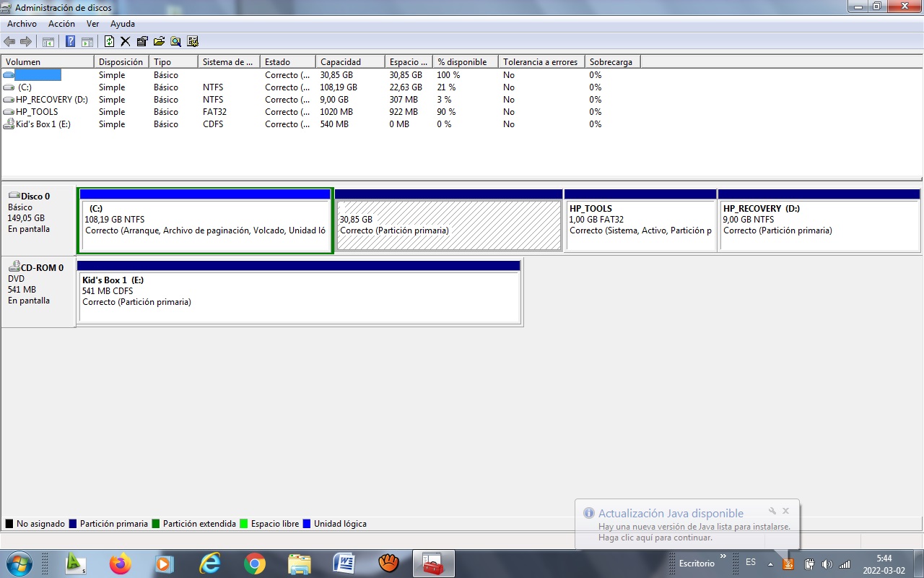Click the Estado column header
Screen dimensions: 924x578
tap(287, 62)
